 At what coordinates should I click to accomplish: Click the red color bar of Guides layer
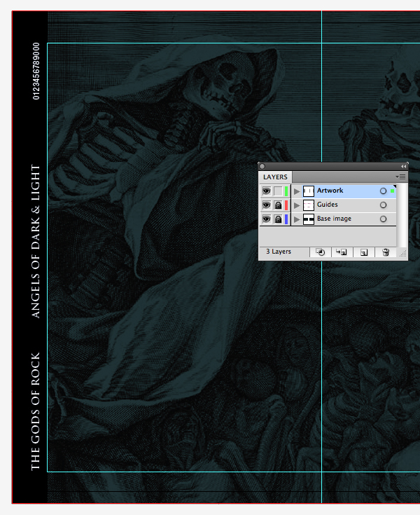(286, 205)
